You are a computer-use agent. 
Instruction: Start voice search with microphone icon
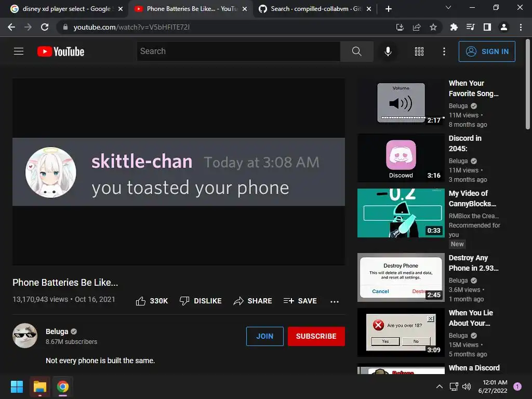point(388,51)
